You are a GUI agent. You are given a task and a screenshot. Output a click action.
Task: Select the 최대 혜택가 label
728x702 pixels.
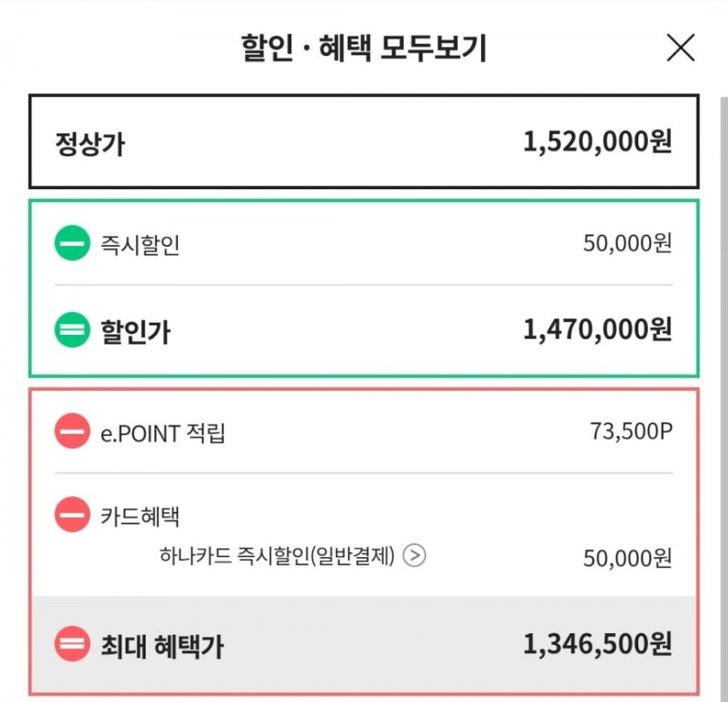(x=163, y=646)
